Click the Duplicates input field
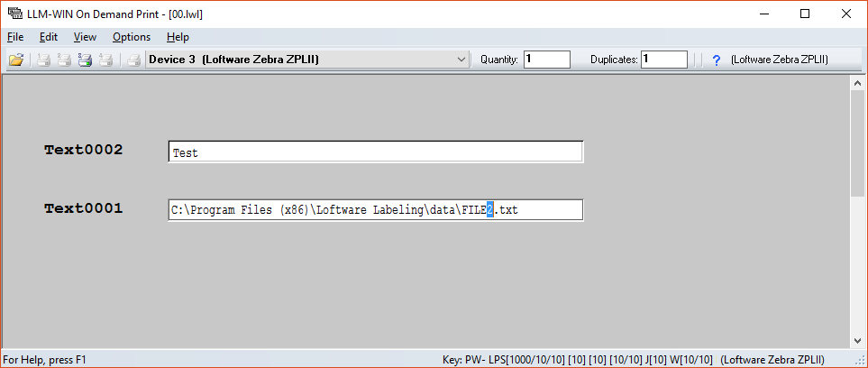Image resolution: width=868 pixels, height=368 pixels. pyautogui.click(x=664, y=60)
